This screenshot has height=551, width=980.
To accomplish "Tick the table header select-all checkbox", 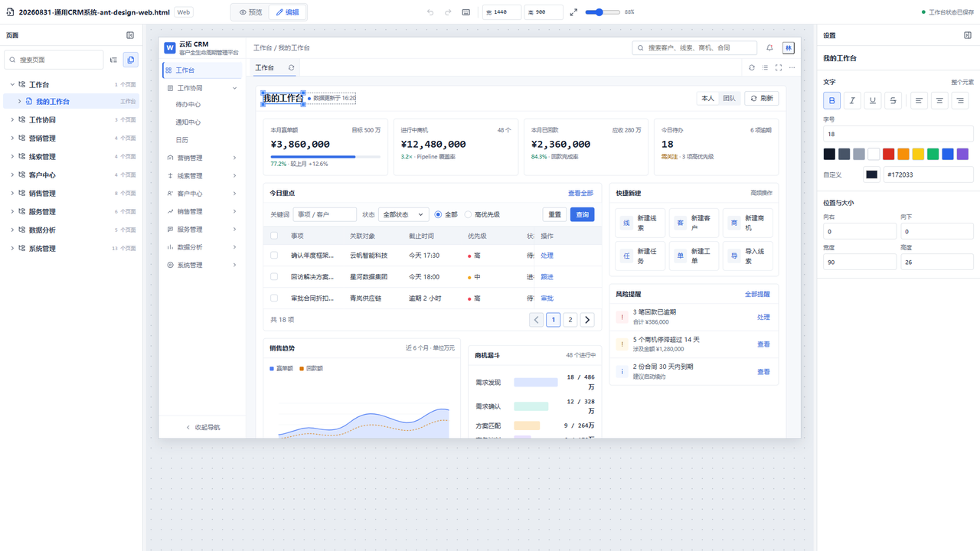I will [274, 236].
